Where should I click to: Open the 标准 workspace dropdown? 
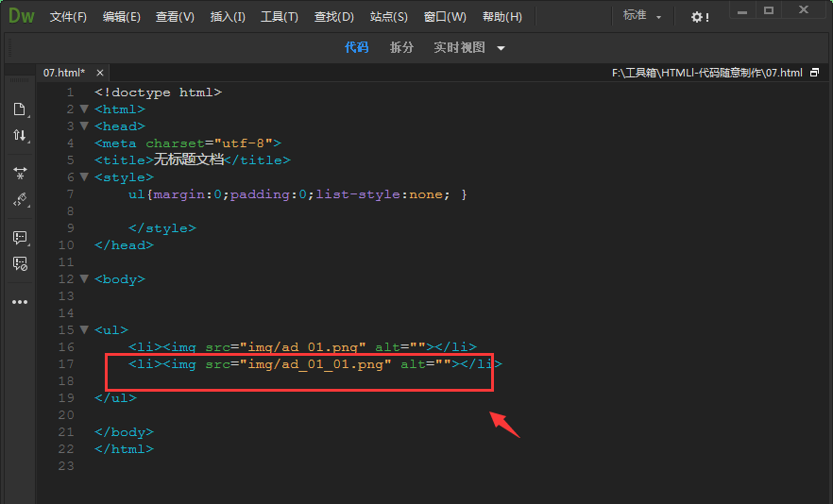click(642, 16)
